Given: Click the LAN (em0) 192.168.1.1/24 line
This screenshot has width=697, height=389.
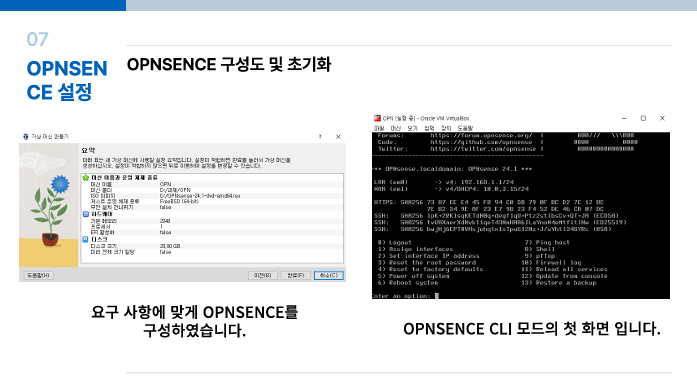Looking at the screenshot, I should pyautogui.click(x=444, y=182).
